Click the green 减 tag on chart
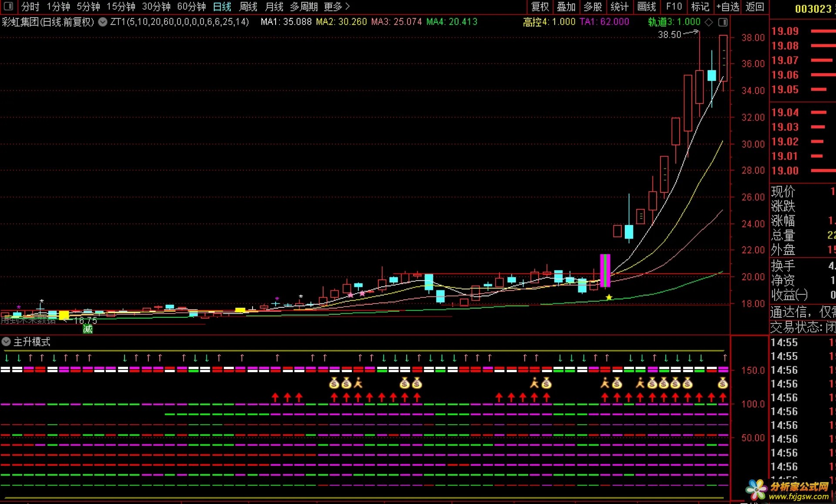 [88, 329]
